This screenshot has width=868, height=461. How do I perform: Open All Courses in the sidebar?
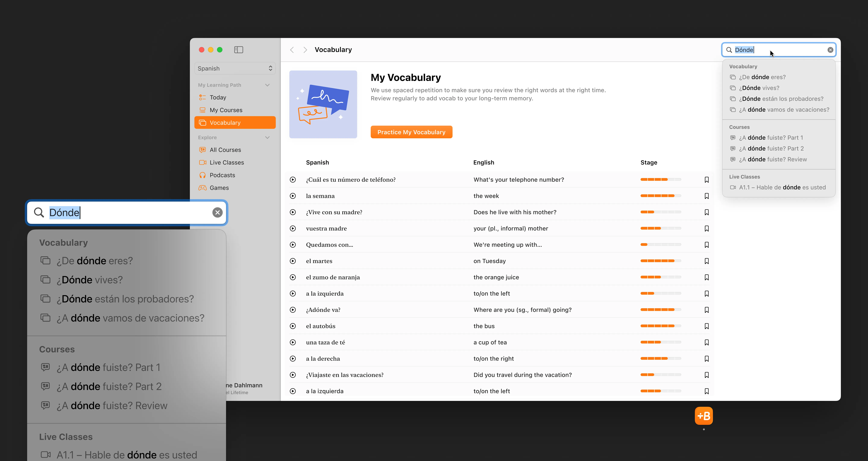235,150
